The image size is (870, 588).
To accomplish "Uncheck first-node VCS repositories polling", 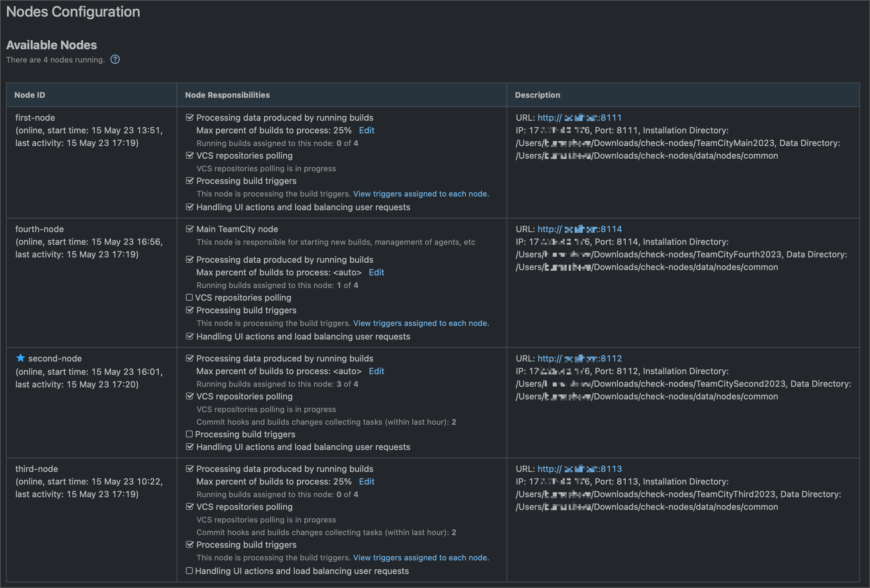I will pyautogui.click(x=190, y=155).
